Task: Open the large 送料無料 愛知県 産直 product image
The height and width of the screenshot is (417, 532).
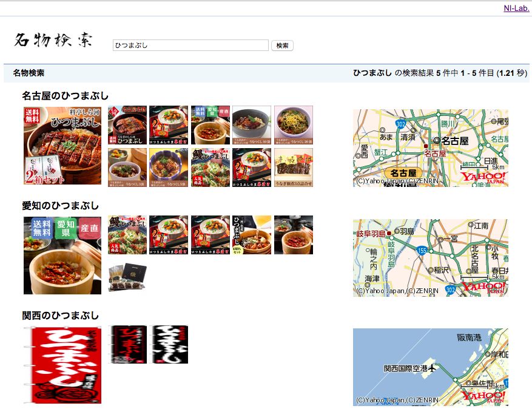Action: [62, 256]
